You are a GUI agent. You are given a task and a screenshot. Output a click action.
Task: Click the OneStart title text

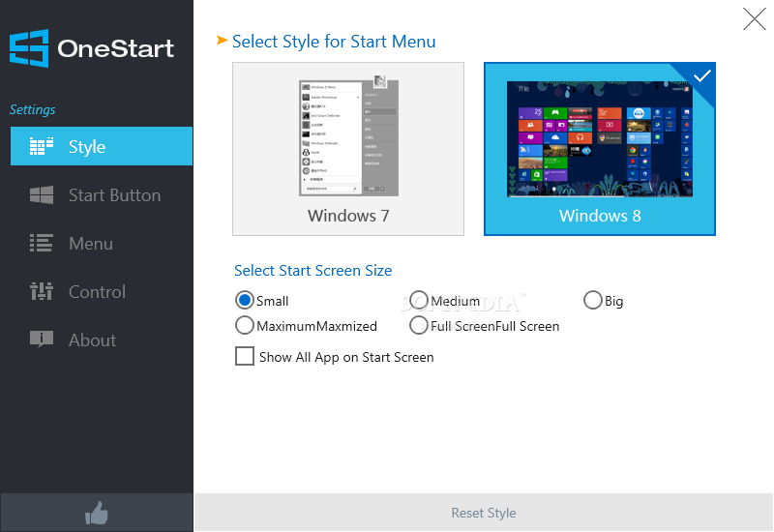point(115,48)
